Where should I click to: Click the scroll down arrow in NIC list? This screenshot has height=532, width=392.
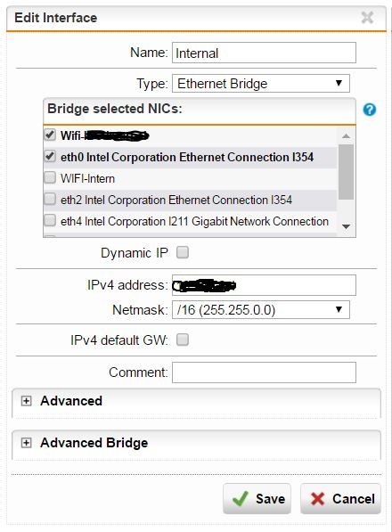point(346,226)
